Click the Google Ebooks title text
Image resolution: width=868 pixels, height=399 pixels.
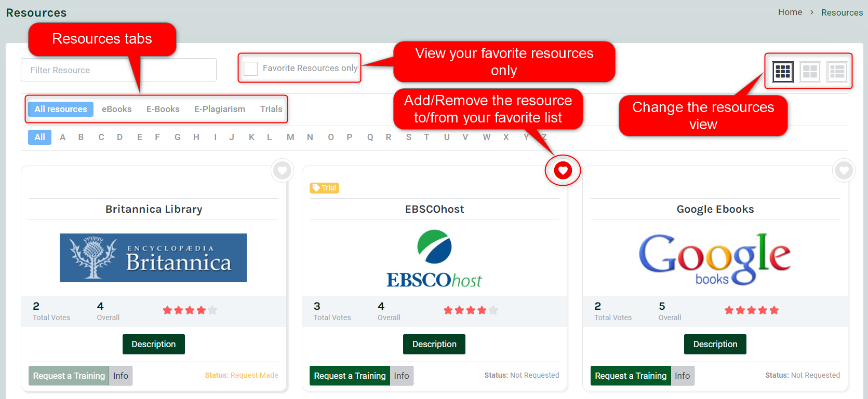pyautogui.click(x=715, y=209)
